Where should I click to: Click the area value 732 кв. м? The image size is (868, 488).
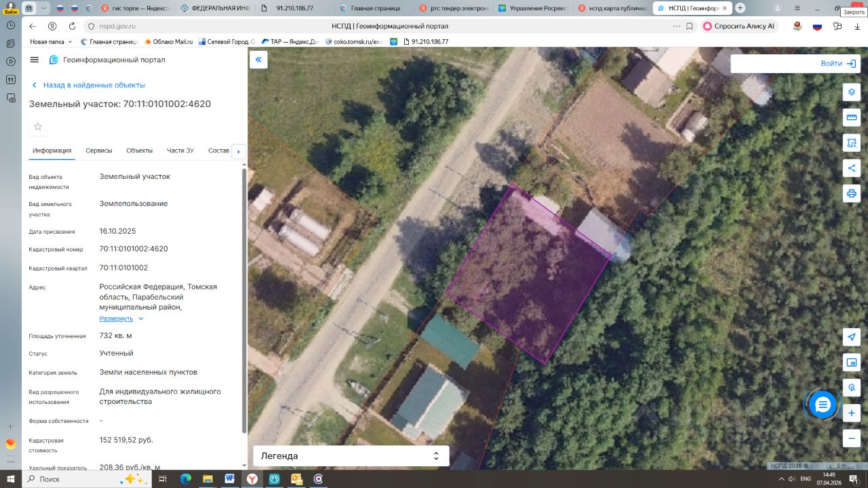pyautogui.click(x=116, y=335)
